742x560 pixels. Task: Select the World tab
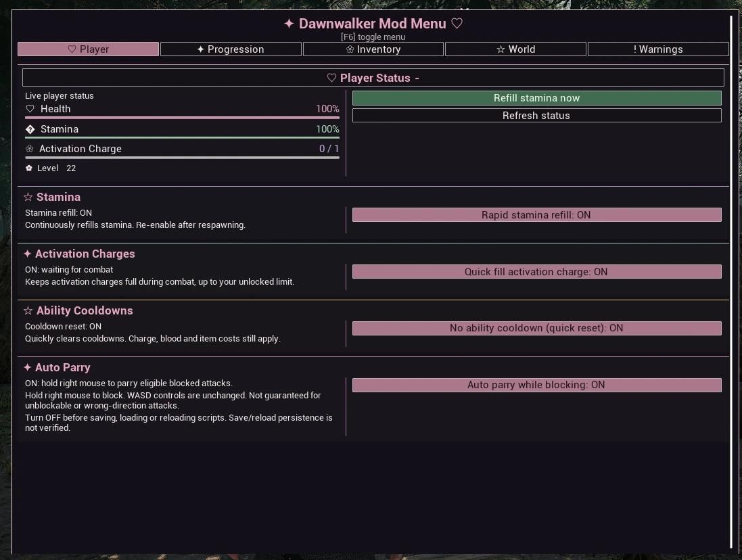[516, 49]
